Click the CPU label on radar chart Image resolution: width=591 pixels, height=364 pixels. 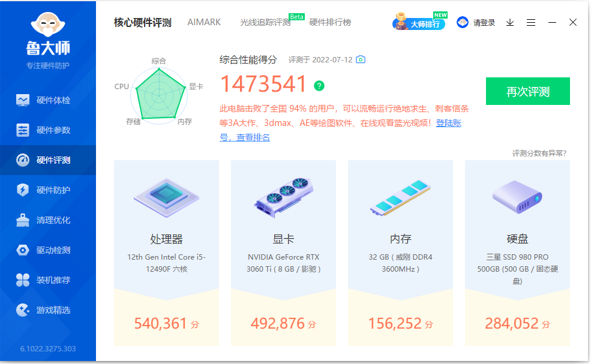coord(121,87)
